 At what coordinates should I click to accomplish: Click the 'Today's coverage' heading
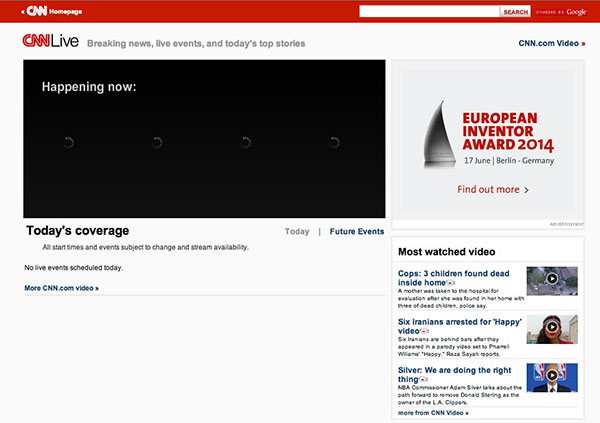click(x=78, y=230)
